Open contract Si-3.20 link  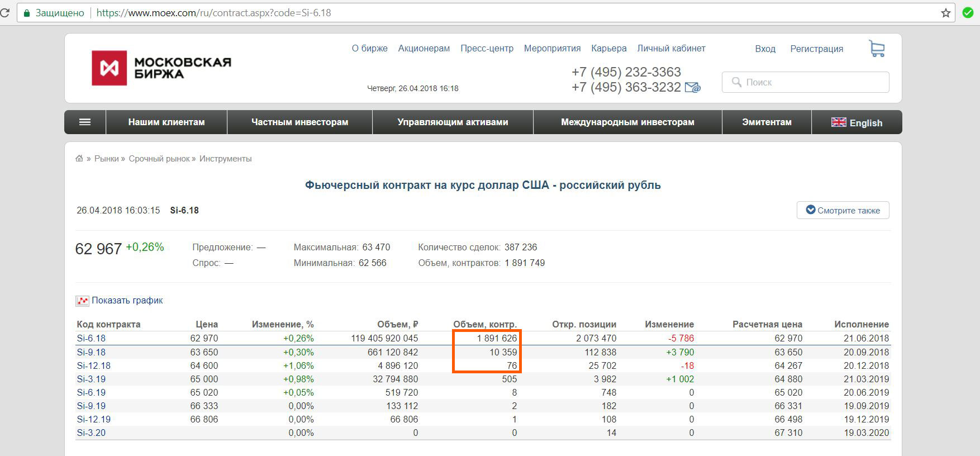91,433
